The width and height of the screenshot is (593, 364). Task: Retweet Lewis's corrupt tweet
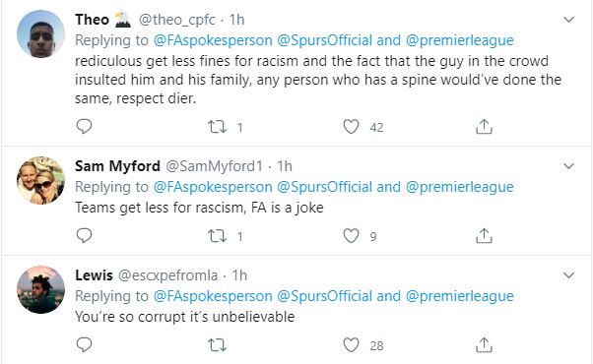pos(217,344)
